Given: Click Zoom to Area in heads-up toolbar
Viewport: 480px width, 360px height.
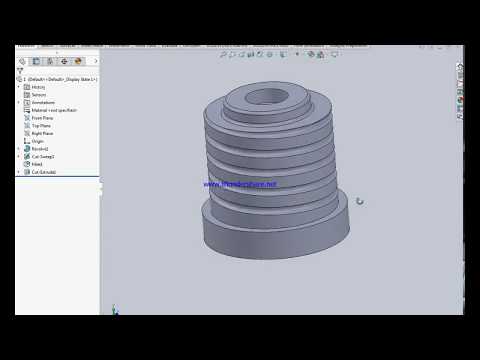Looking at the screenshot, I should tap(232, 54).
